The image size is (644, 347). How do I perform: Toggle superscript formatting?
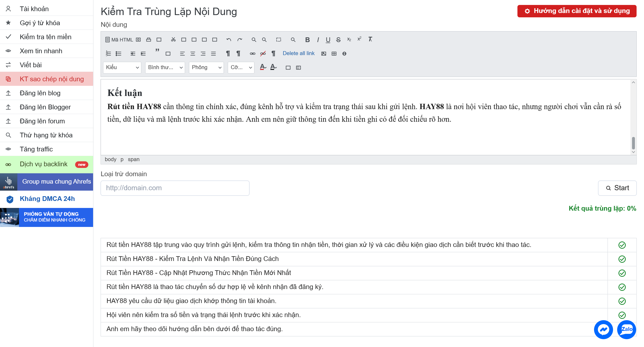(359, 39)
